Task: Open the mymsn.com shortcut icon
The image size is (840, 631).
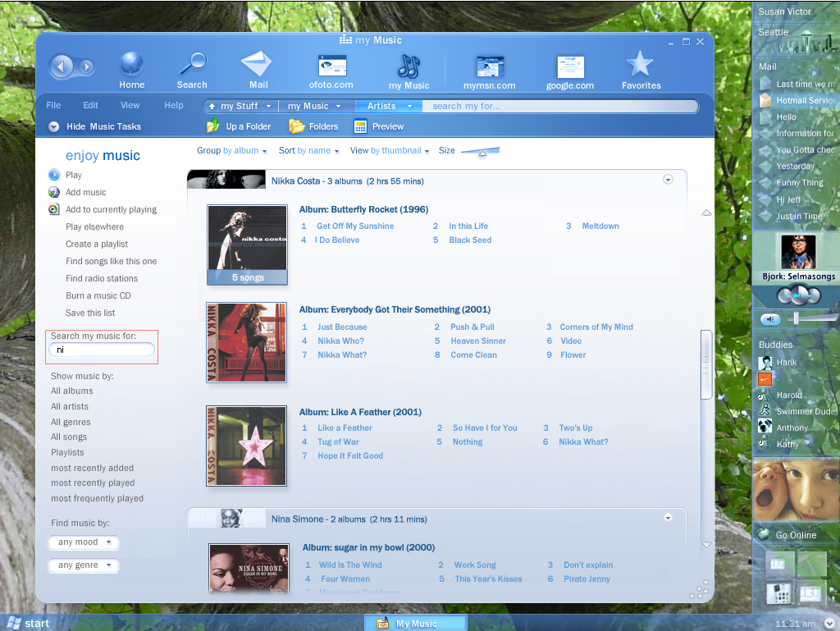Action: tap(490, 66)
